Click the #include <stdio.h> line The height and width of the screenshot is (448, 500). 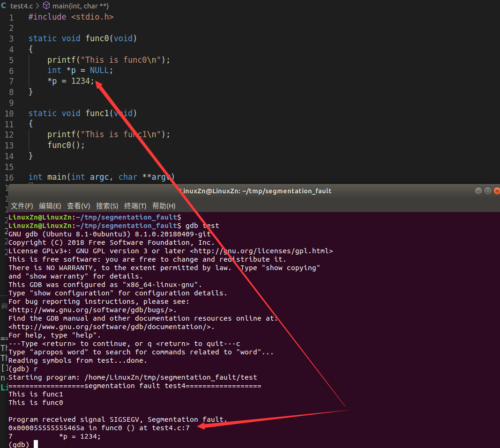click(71, 17)
